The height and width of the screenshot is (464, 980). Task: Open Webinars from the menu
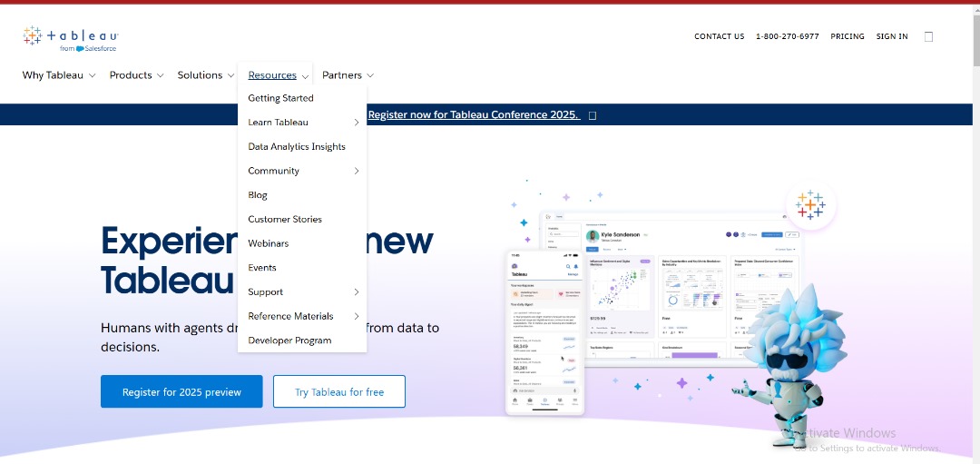point(268,243)
